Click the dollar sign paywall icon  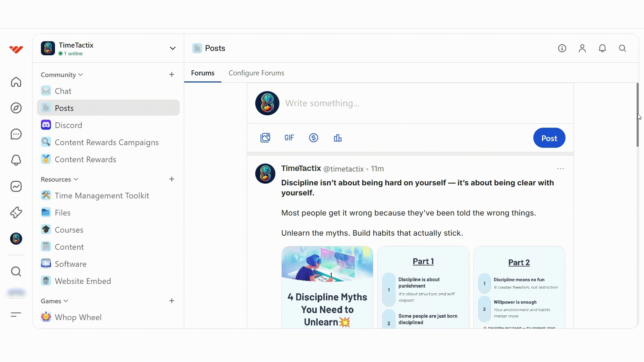tap(313, 138)
